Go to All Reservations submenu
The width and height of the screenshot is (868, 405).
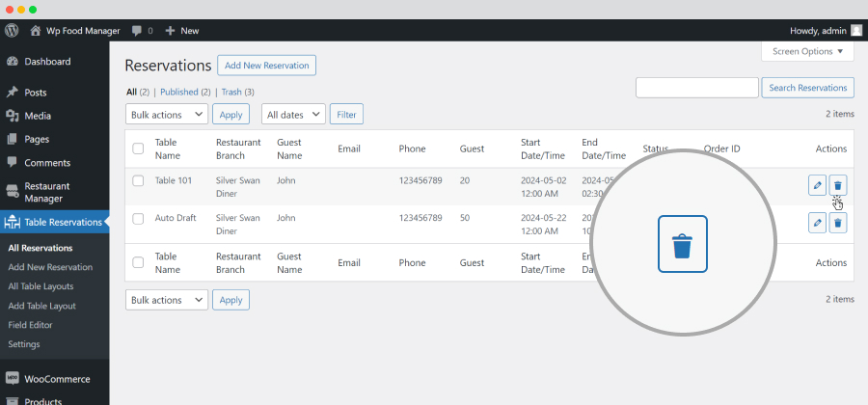[x=41, y=248]
